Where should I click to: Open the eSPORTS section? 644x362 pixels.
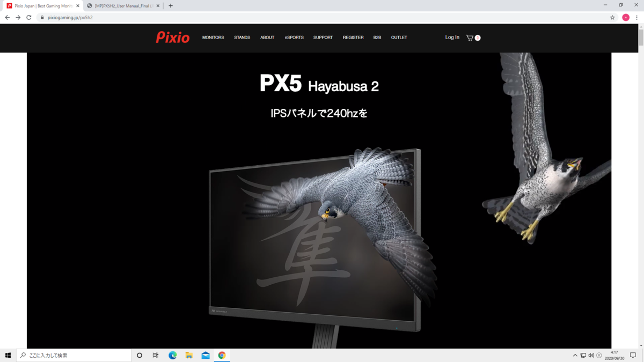click(x=294, y=38)
